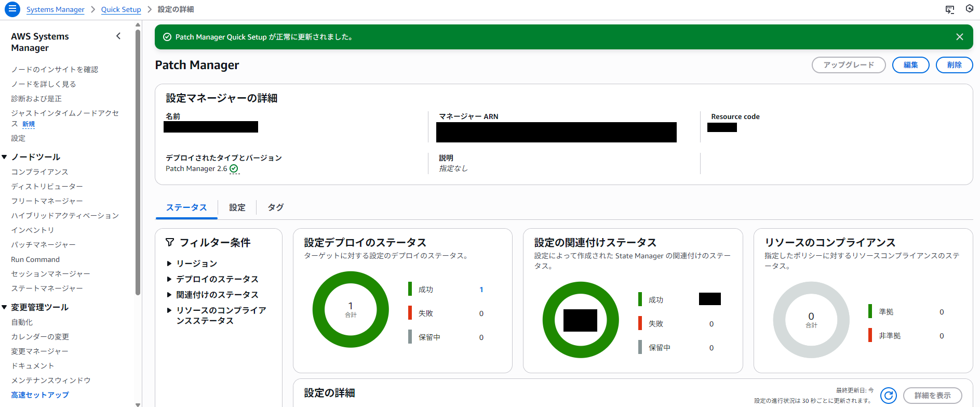This screenshot has height=407, width=980.
Task: Collapse the 変更管理ツール sidebar section
Action: coord(5,307)
